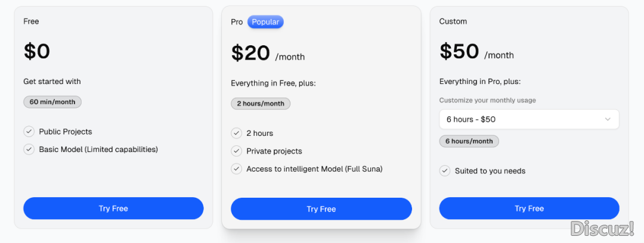
Task: Click the 2 hours/month badge
Action: (261, 104)
